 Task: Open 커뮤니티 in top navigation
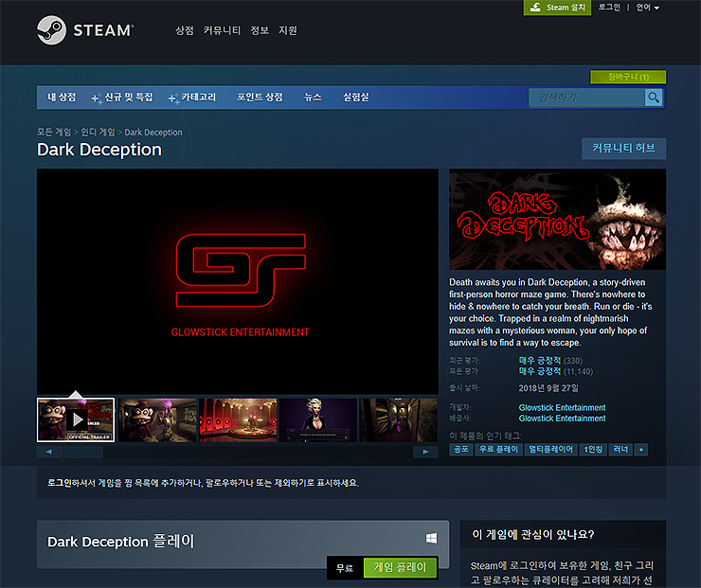point(223,30)
